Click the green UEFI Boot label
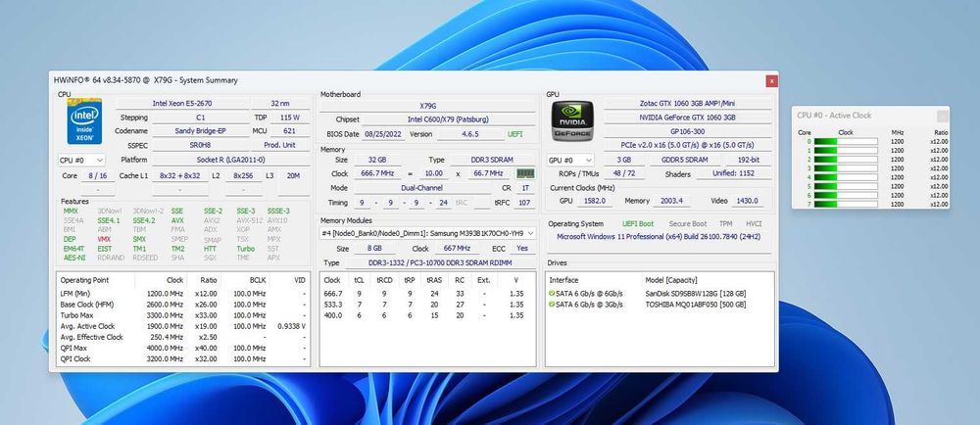 [x=638, y=224]
